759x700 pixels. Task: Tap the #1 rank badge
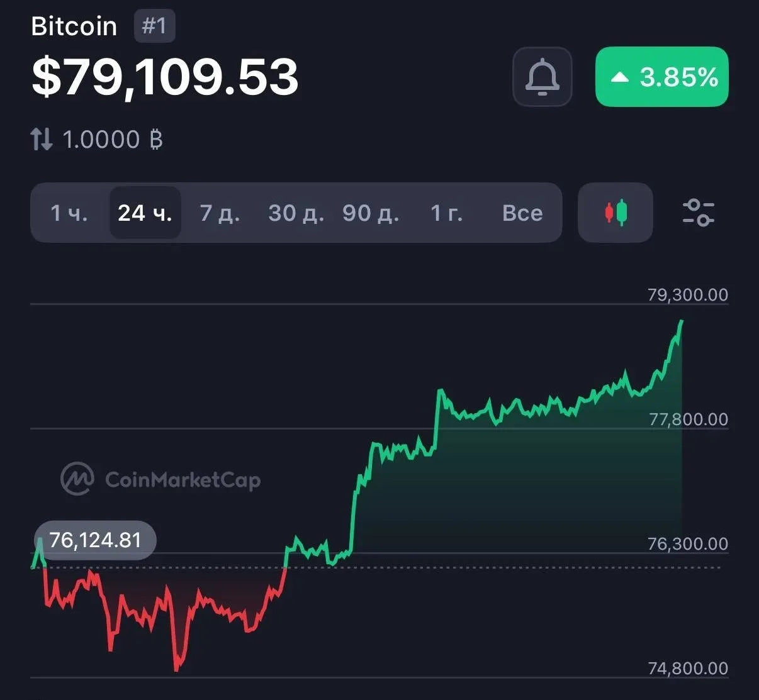click(154, 26)
